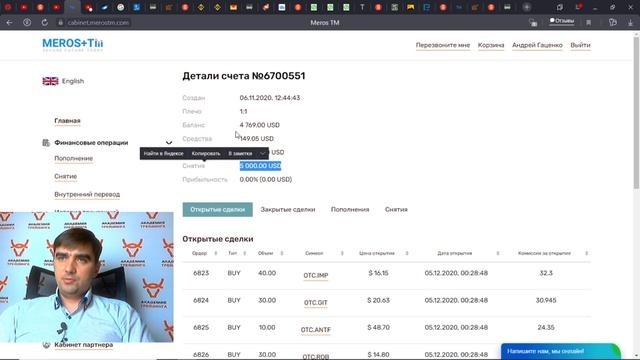Click the Перезвоните мне link
Image resolution: width=640 pixels, height=360 pixels.
tap(443, 45)
